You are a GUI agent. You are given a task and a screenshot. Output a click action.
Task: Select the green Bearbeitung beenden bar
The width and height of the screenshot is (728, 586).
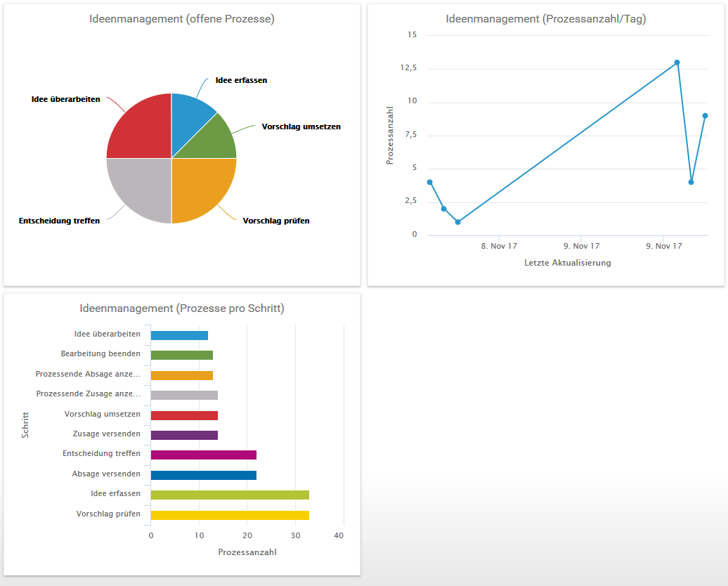pyautogui.click(x=181, y=356)
